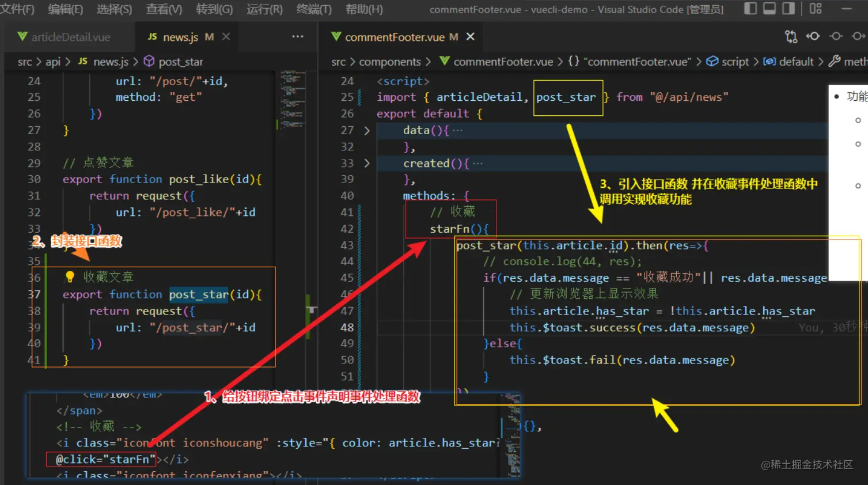Screen dimensions: 868x485
Task: Toggle secondary side bar layout icon
Action: (789, 9)
